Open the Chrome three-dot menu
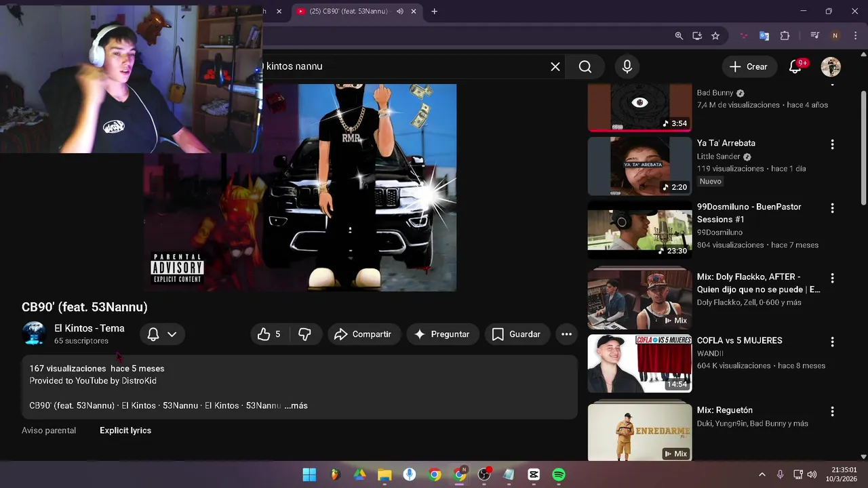 pyautogui.click(x=855, y=36)
